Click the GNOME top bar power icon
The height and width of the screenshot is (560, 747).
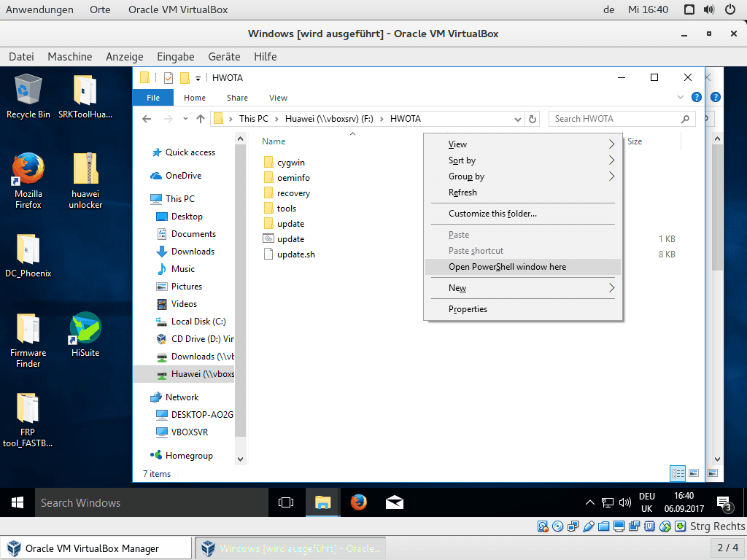[x=729, y=9]
